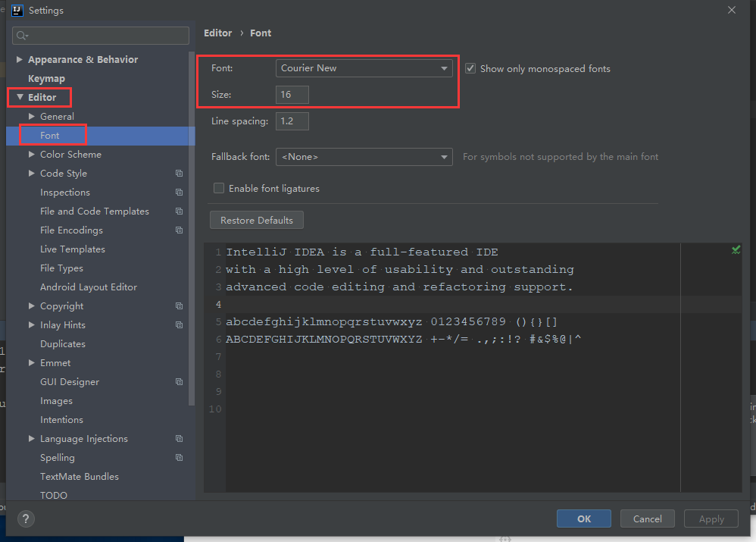
Task: Open Android Layout Editor settings
Action: (88, 287)
